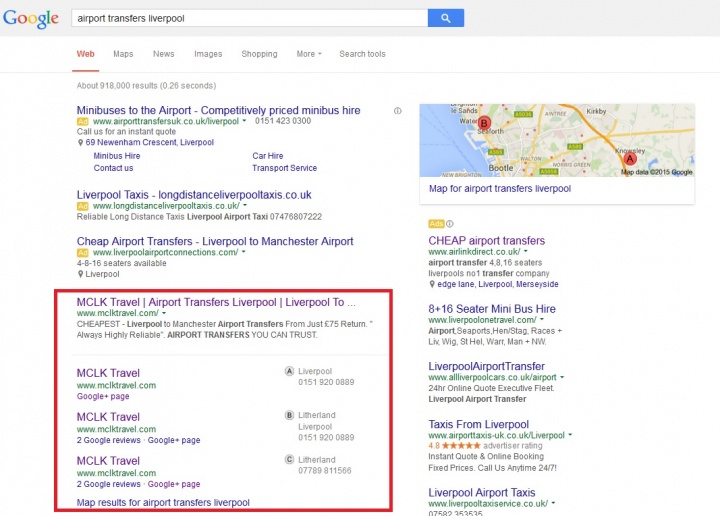The height and width of the screenshot is (516, 720).
Task: Open Google+ page link for MCLK Travel Liverpool listing
Action: [103, 396]
